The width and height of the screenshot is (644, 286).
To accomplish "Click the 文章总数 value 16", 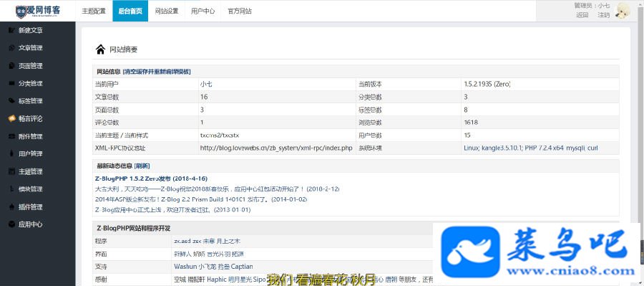I will (204, 97).
